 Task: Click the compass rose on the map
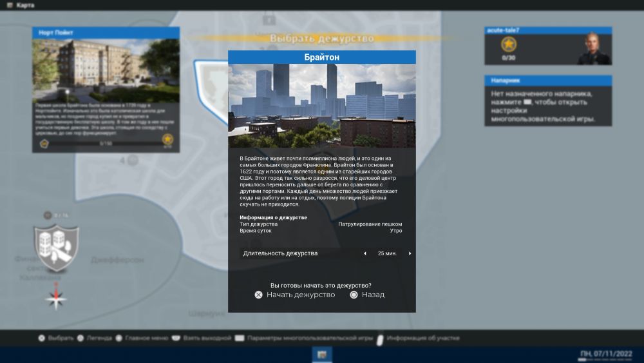[x=57, y=297]
